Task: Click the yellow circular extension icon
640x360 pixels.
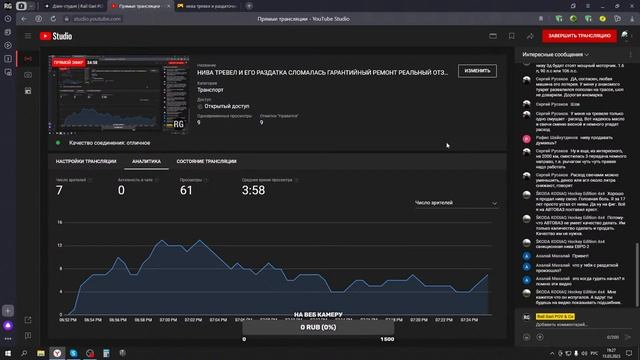Action: (x=602, y=19)
